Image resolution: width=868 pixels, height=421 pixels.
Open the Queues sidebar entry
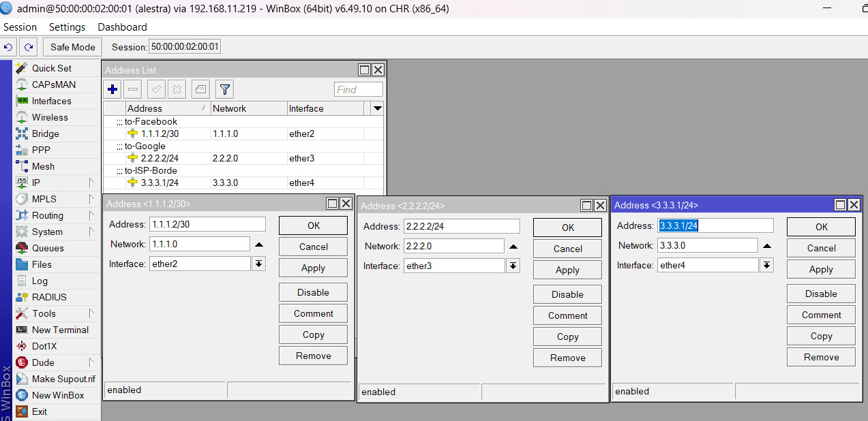coord(48,248)
